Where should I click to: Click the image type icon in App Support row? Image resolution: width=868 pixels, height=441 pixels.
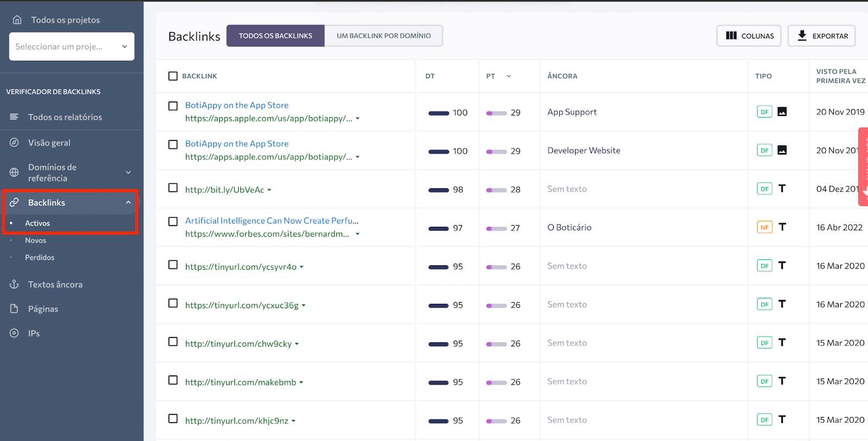tap(782, 112)
